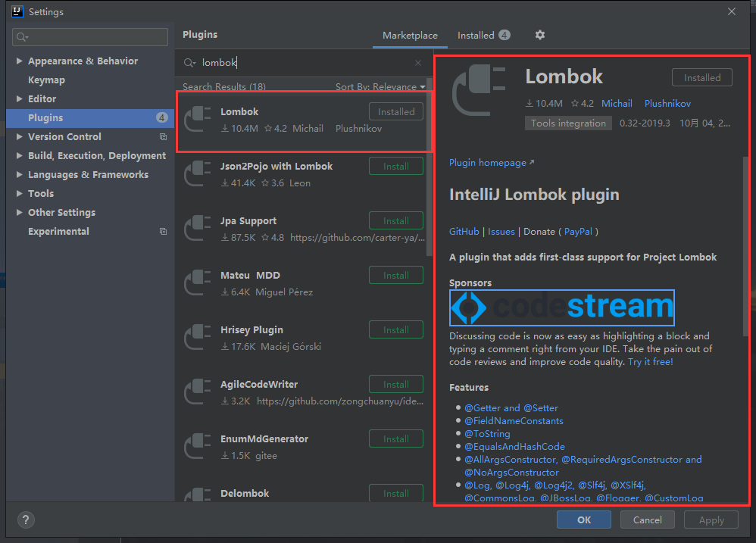The width and height of the screenshot is (756, 543).
Task: Open the plugins gear settings icon
Action: coord(539,35)
